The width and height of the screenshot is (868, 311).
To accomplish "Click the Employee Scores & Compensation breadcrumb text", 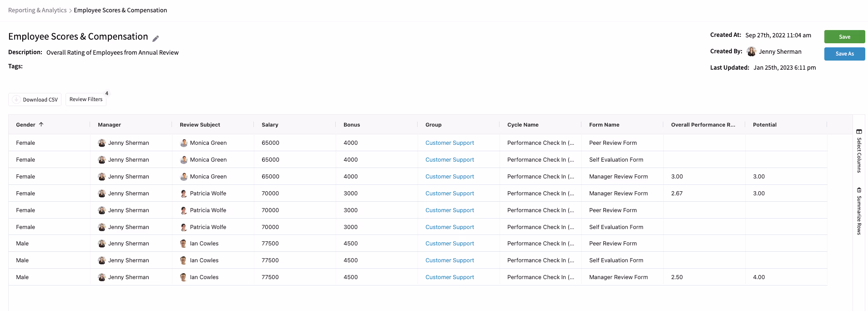I will coord(121,10).
